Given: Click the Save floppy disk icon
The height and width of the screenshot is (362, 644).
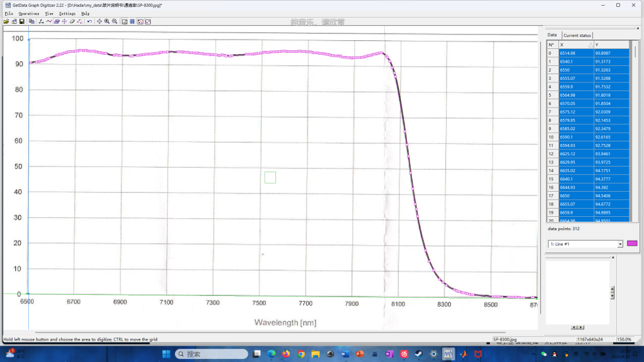Looking at the screenshot, I should pos(21,21).
